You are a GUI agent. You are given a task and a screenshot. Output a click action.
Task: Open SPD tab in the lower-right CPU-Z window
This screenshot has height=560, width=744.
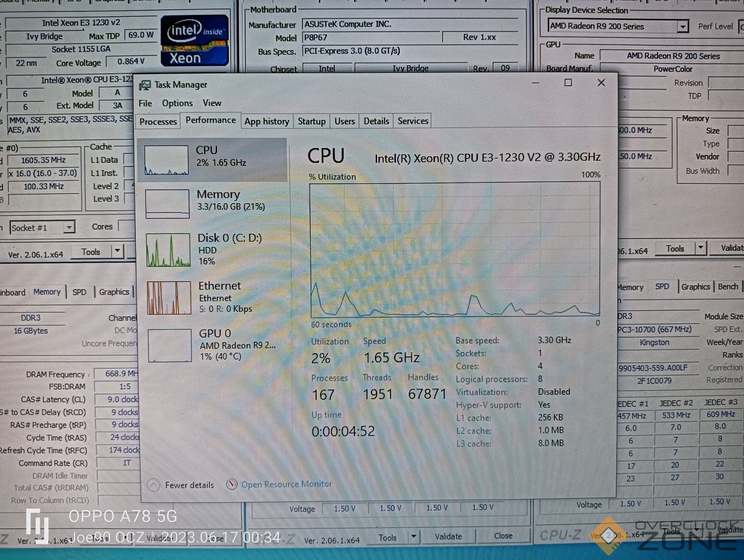click(662, 287)
